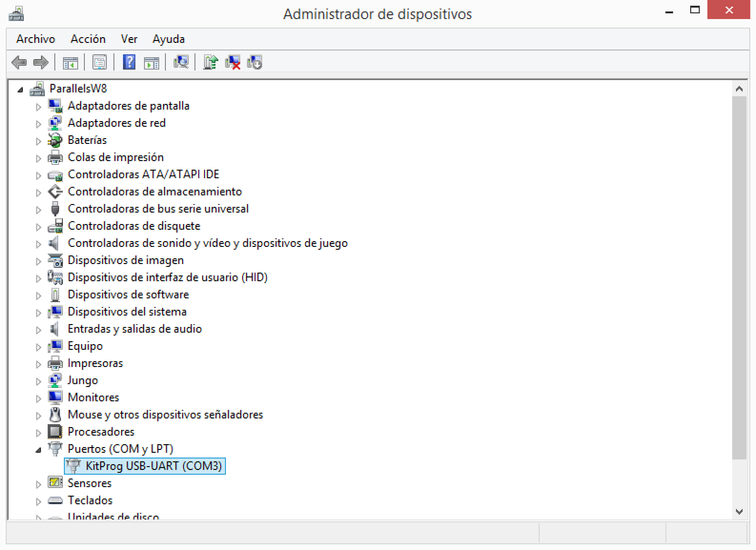Click Show/Hide console tree icon
Screen dimensions: 756x550
70,62
